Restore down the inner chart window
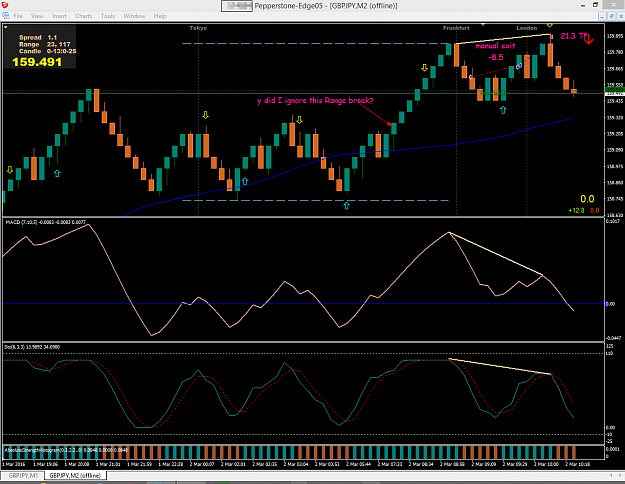625x484 pixels. pyautogui.click(x=612, y=16)
